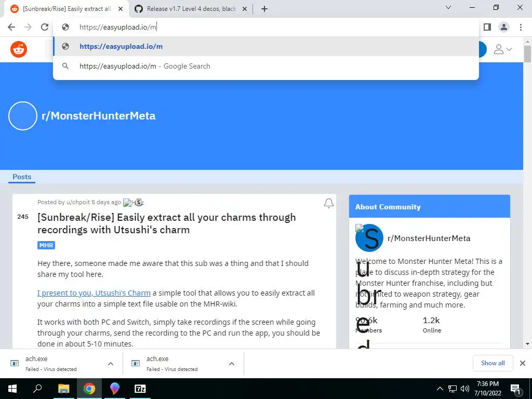Click the network status tray icon
Screen dimensions: 532x399
(453, 389)
